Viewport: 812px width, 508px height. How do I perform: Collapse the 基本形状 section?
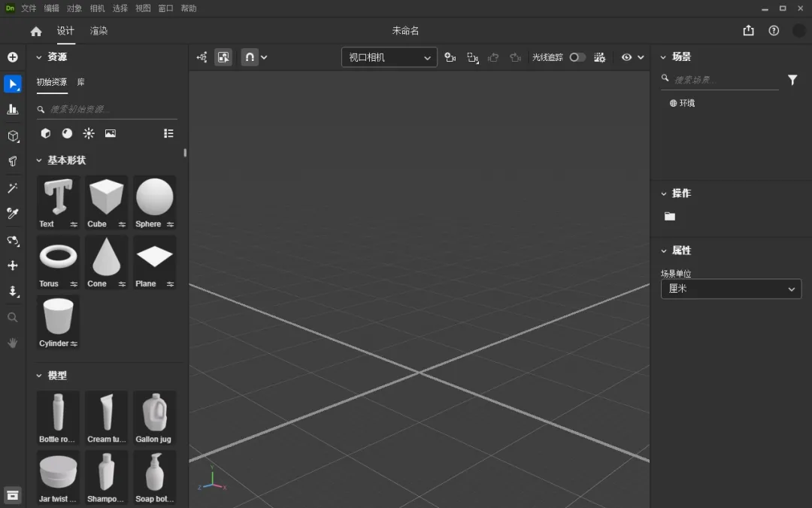(39, 160)
